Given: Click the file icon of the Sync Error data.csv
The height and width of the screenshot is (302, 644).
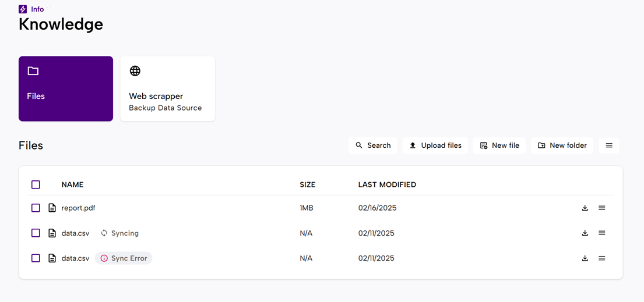Looking at the screenshot, I should (52, 258).
